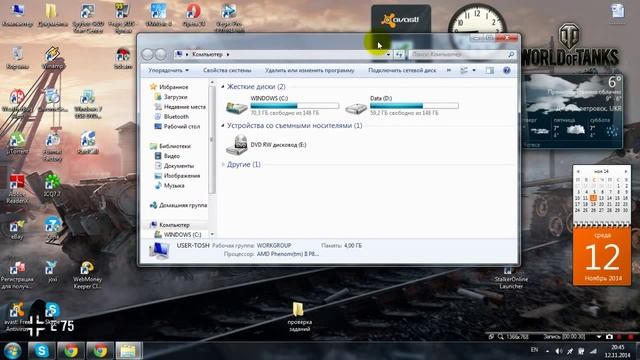Open the Windows Start button
This screenshot has height=360, width=640.
(13, 351)
